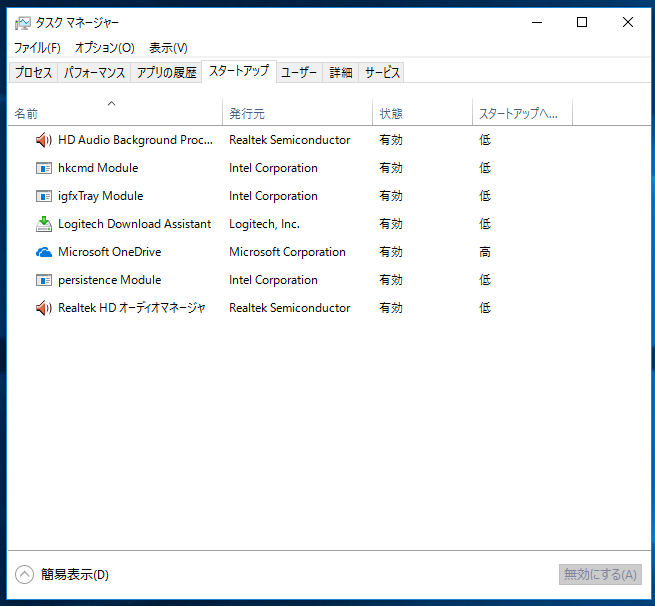The image size is (655, 606).
Task: Click 低 startup impact of igfxTray Module
Action: [x=485, y=196]
